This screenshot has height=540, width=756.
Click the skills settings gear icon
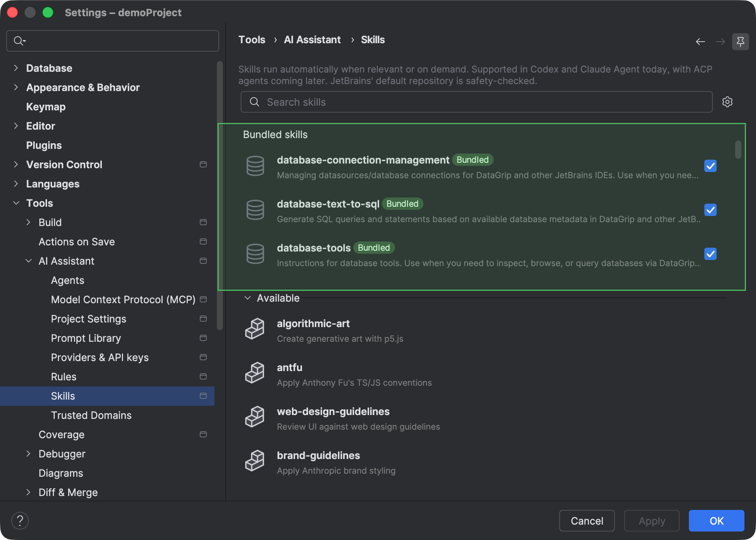click(x=727, y=102)
